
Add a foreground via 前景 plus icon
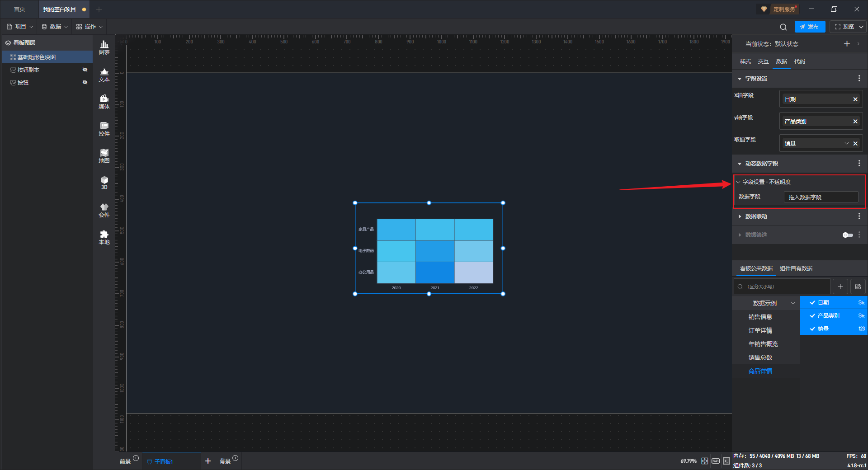tap(136, 458)
